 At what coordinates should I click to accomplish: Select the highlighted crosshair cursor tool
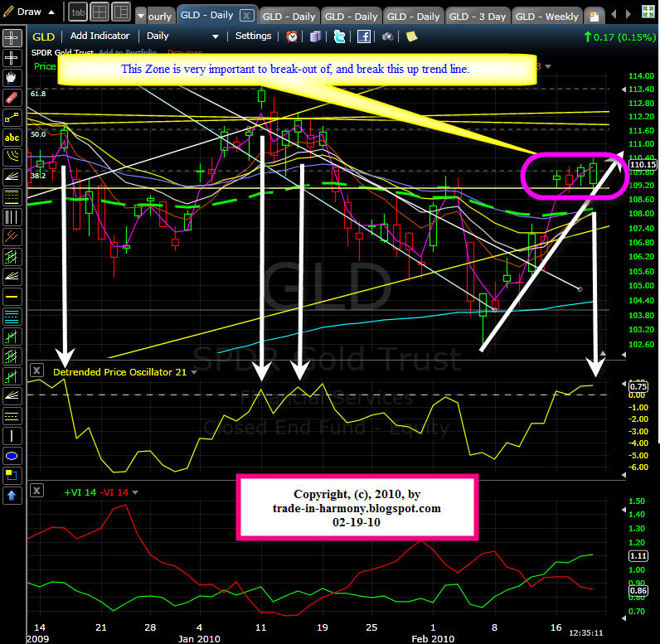click(x=12, y=38)
